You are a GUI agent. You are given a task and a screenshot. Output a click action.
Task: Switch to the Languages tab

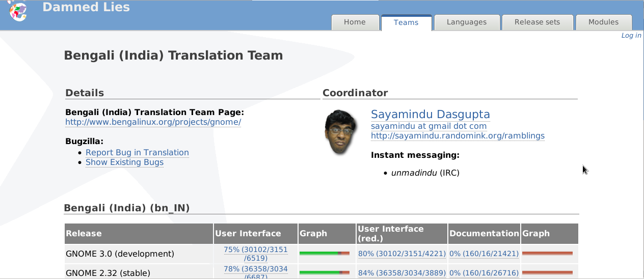click(x=467, y=22)
